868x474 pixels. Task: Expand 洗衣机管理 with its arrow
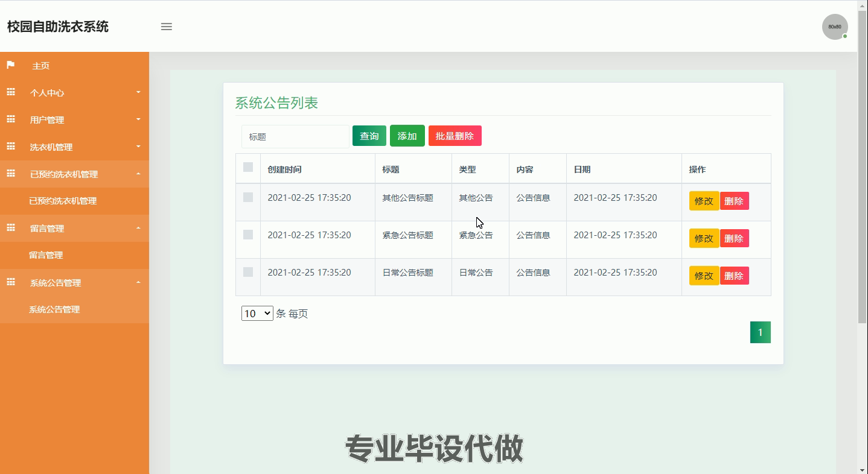point(138,147)
